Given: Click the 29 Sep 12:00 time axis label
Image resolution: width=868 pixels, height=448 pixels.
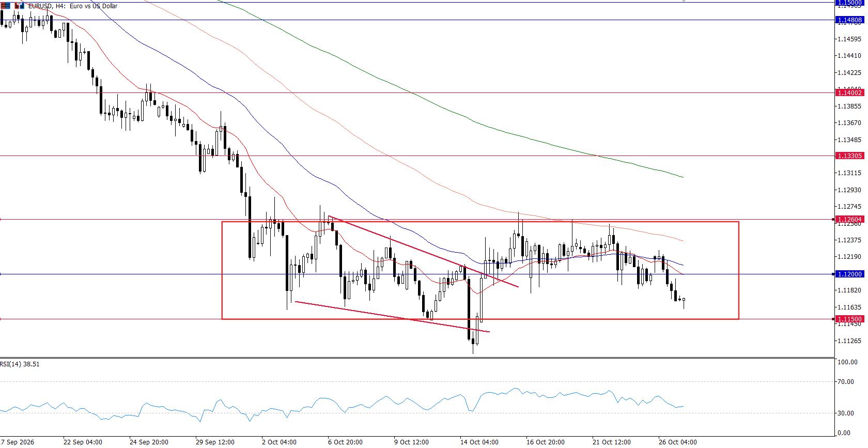Looking at the screenshot, I should [215, 442].
